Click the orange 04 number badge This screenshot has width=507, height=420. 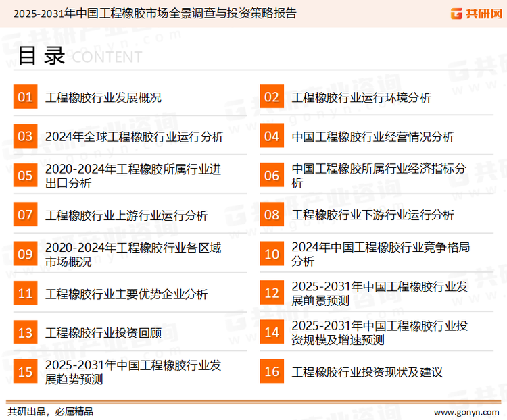pos(272,136)
